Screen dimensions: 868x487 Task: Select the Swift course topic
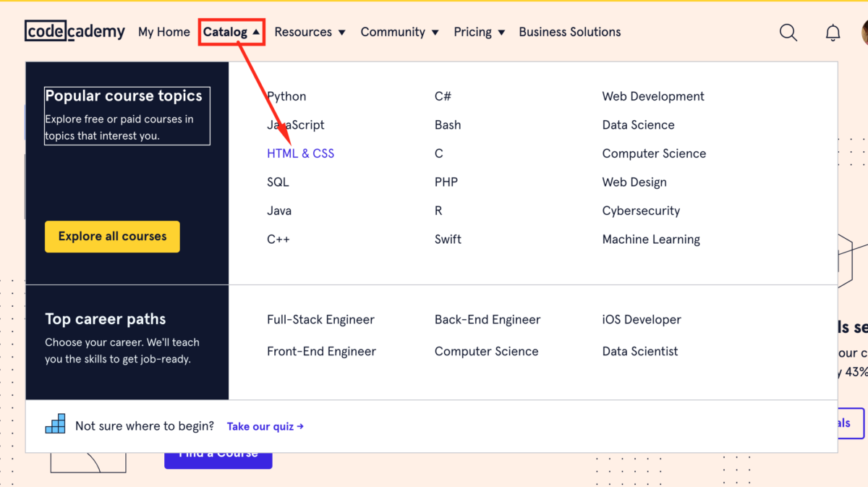pyautogui.click(x=448, y=240)
